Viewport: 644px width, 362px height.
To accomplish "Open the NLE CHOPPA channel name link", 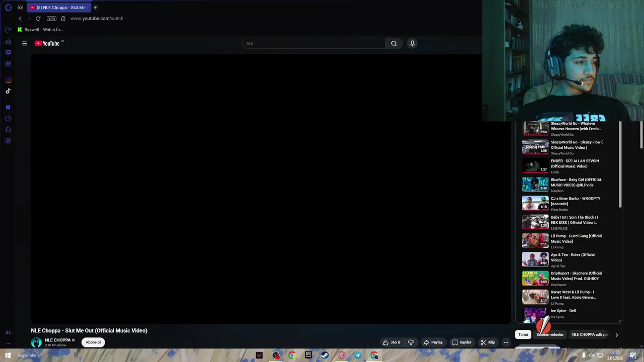I will click(x=57, y=340).
